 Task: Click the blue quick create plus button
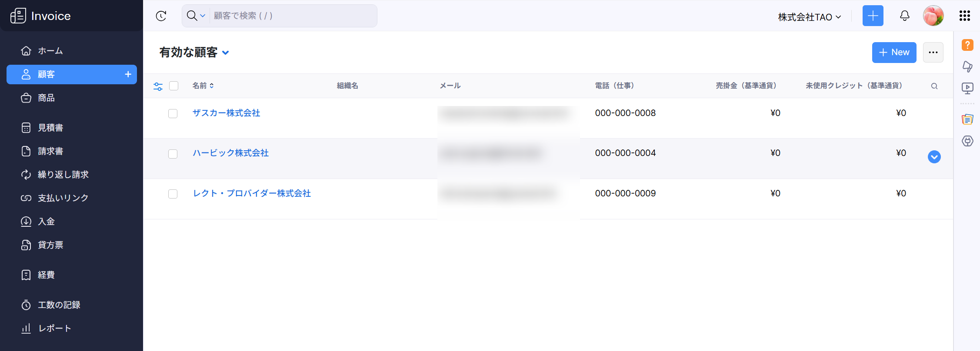(873, 16)
